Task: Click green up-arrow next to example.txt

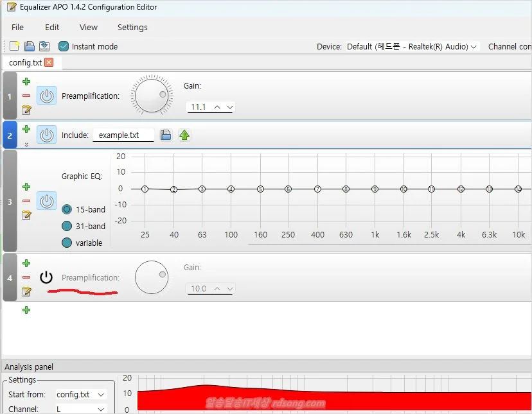Action: coord(184,135)
